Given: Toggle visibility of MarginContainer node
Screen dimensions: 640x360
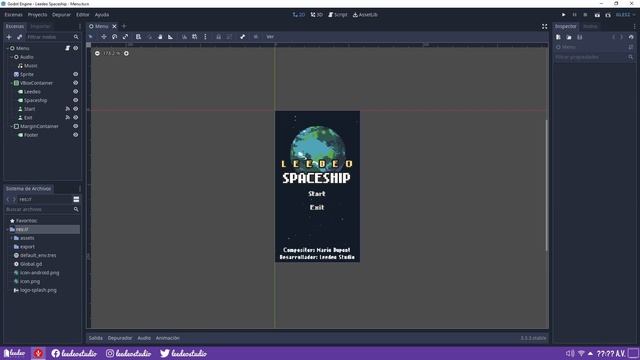Looking at the screenshot, I should click(76, 126).
